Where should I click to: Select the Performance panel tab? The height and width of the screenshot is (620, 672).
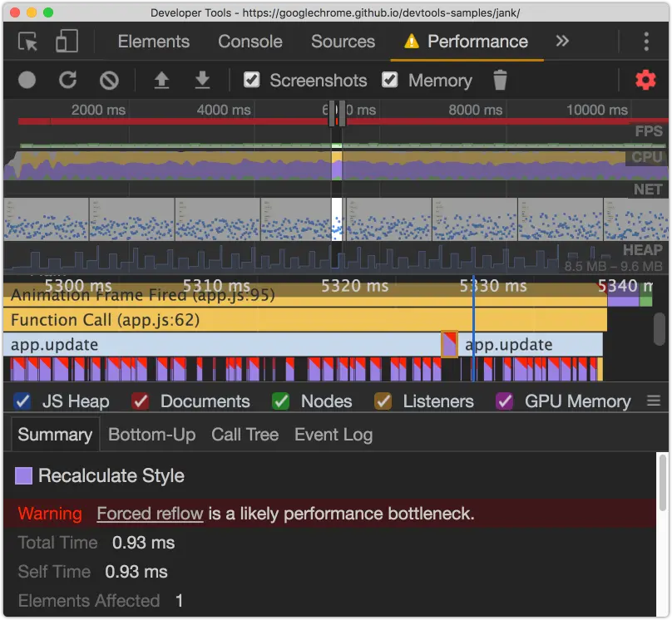[467, 42]
